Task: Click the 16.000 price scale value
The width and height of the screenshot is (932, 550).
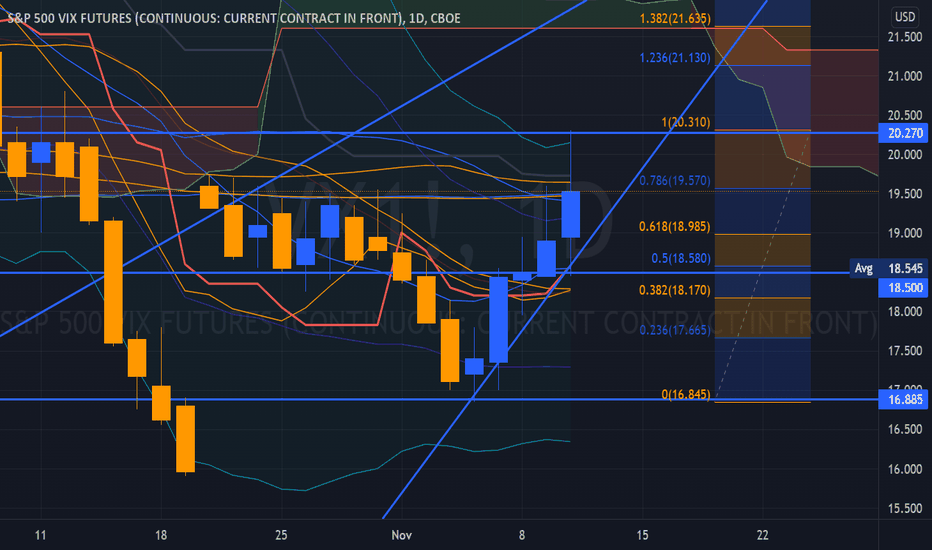Action: (905, 469)
